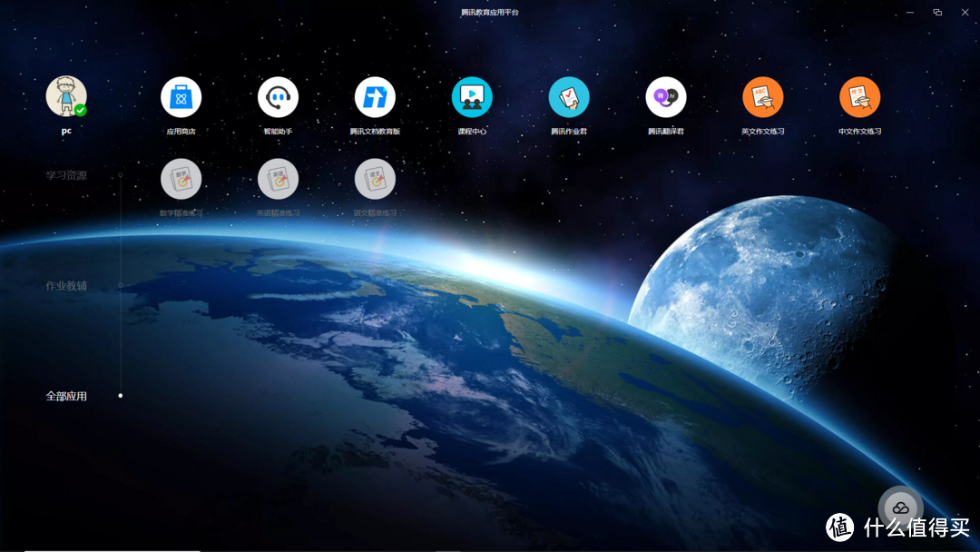Open 腾讯翻译君 translation app icon
This screenshot has height=552, width=980.
[x=666, y=97]
